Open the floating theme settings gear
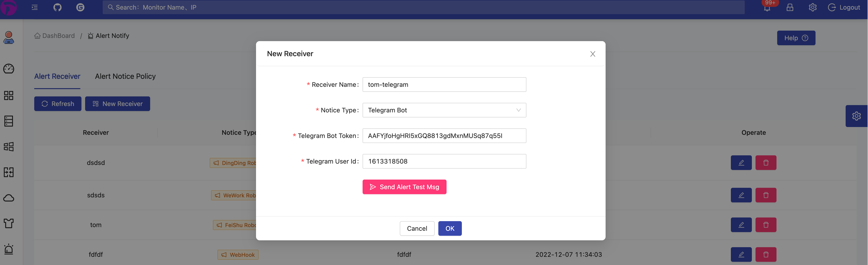This screenshot has height=265, width=868. (x=856, y=116)
